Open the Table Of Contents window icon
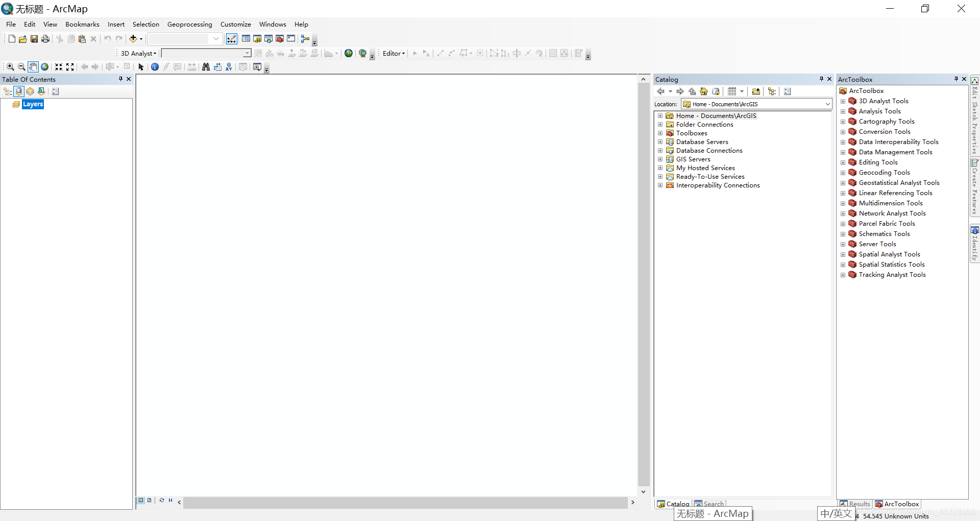 [x=246, y=39]
